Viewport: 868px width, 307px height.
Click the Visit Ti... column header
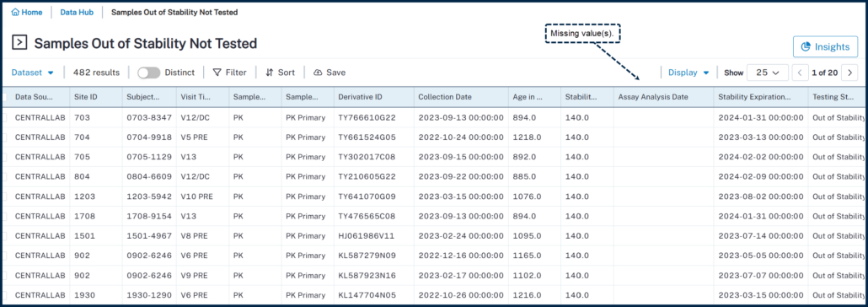pos(202,96)
